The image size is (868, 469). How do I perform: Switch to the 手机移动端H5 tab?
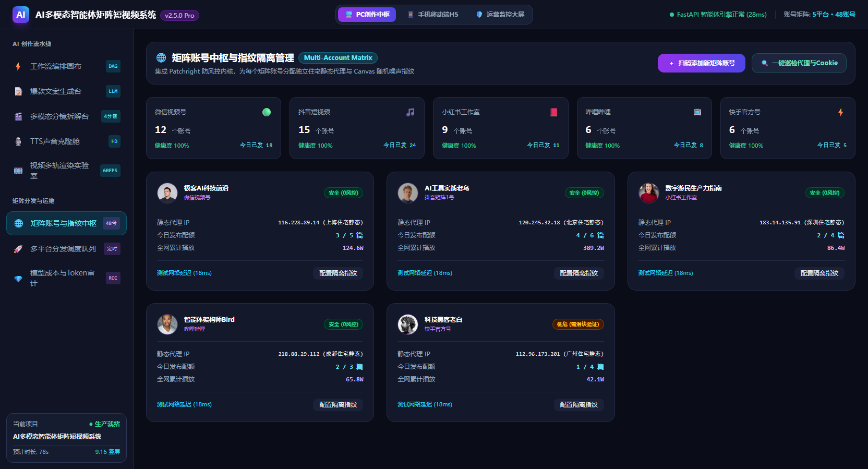(433, 15)
